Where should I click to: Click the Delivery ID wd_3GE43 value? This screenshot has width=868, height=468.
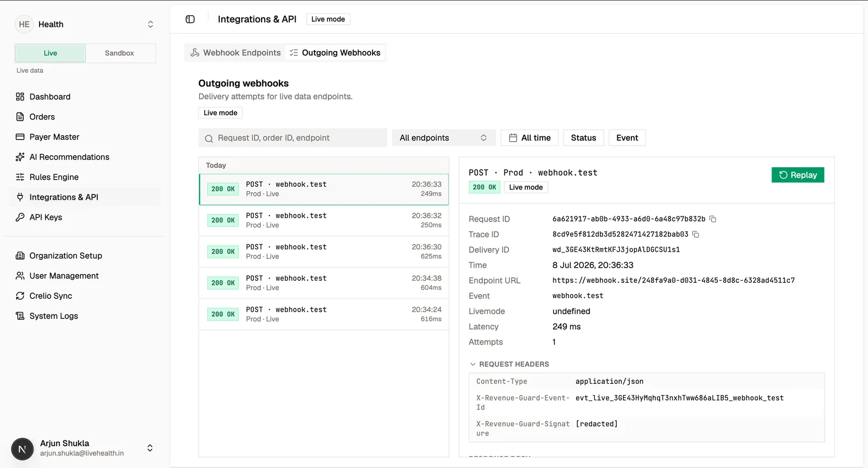click(616, 250)
